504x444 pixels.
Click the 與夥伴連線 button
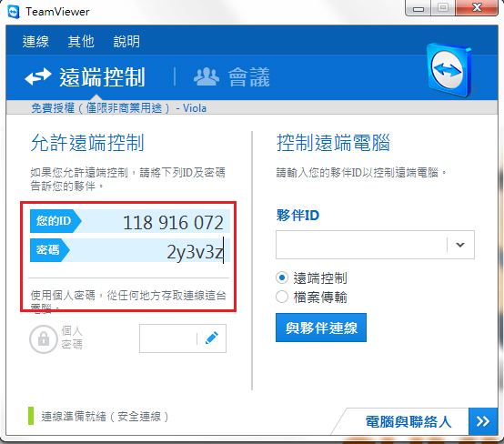(x=321, y=328)
